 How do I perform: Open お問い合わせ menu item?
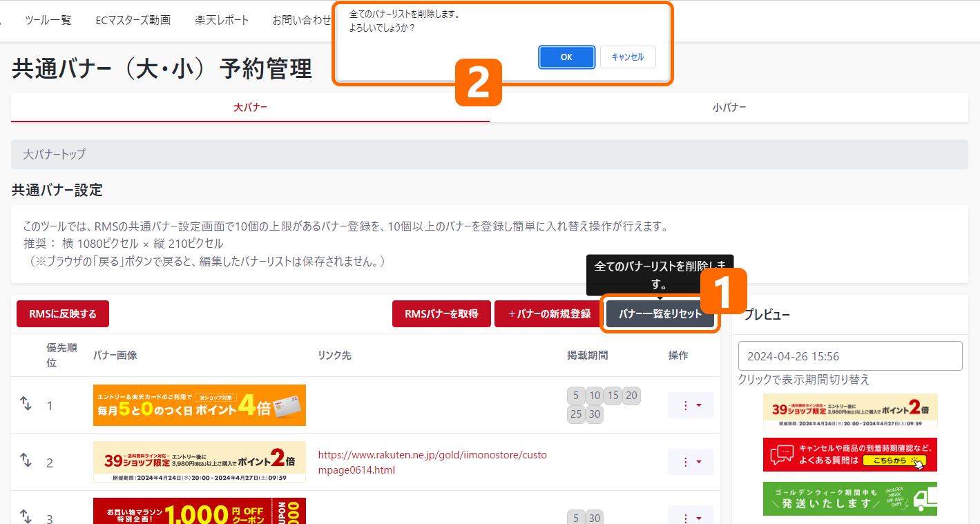[302, 20]
